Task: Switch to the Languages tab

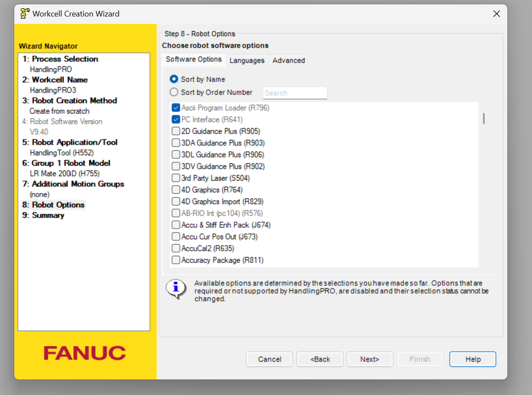Action: 247,60
